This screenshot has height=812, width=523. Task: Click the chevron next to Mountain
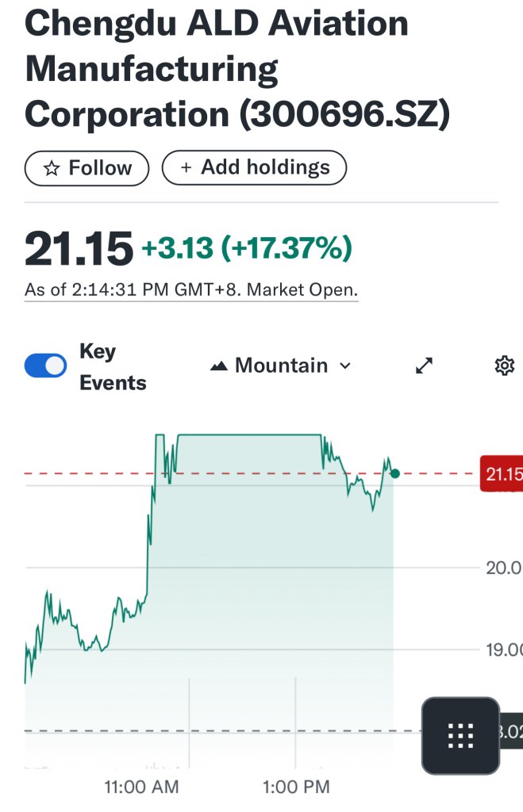point(345,366)
